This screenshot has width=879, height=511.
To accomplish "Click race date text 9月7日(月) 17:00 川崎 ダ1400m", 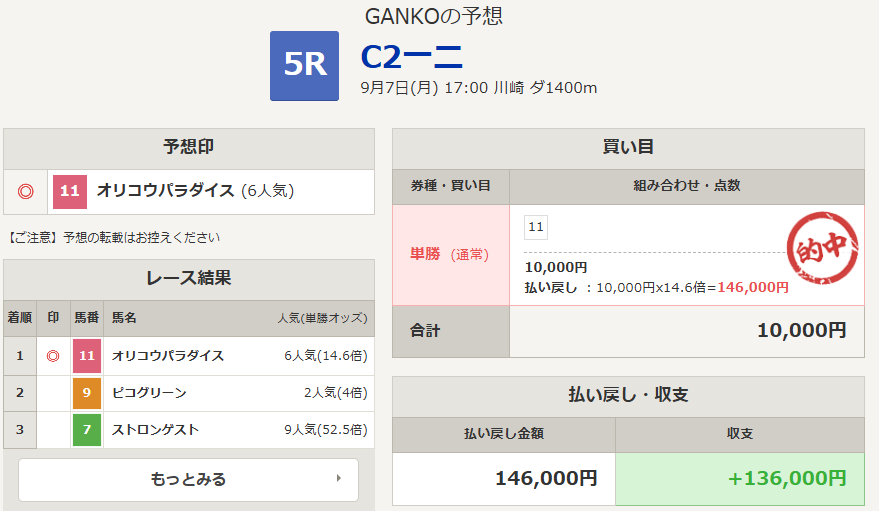I will point(479,88).
